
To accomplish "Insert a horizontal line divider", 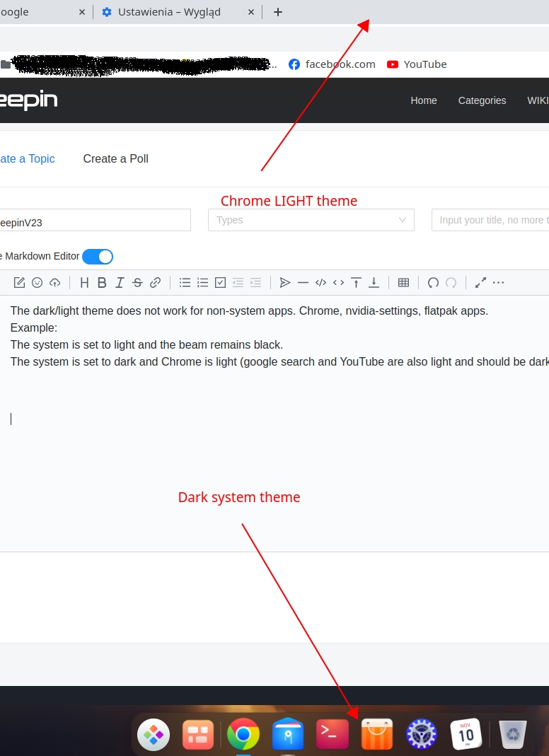I will pos(303,283).
